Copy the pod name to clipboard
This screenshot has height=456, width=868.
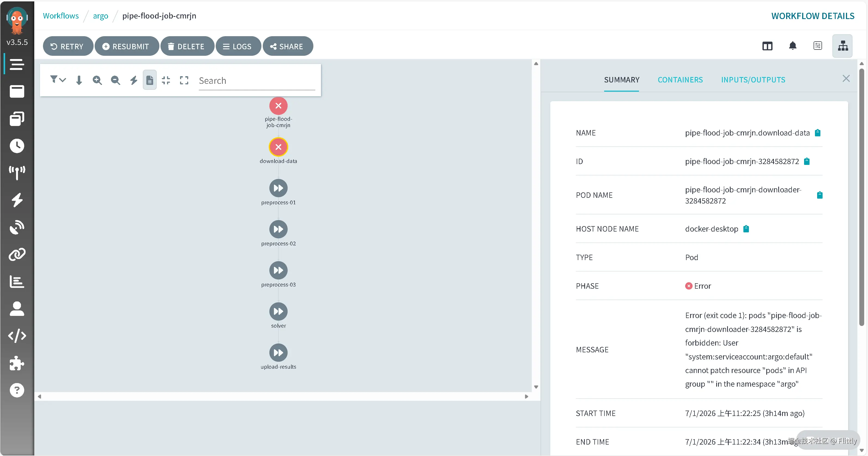click(820, 195)
